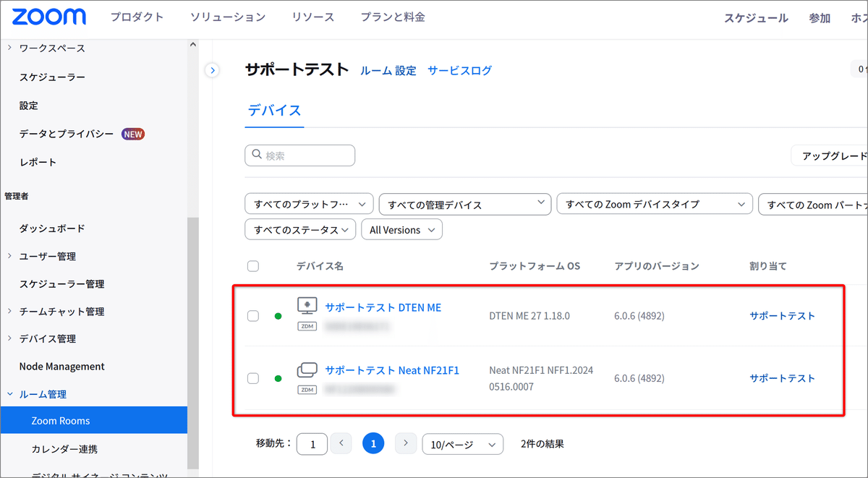The width and height of the screenshot is (868, 478).
Task: Open the プロダクト top menu
Action: pyautogui.click(x=137, y=17)
